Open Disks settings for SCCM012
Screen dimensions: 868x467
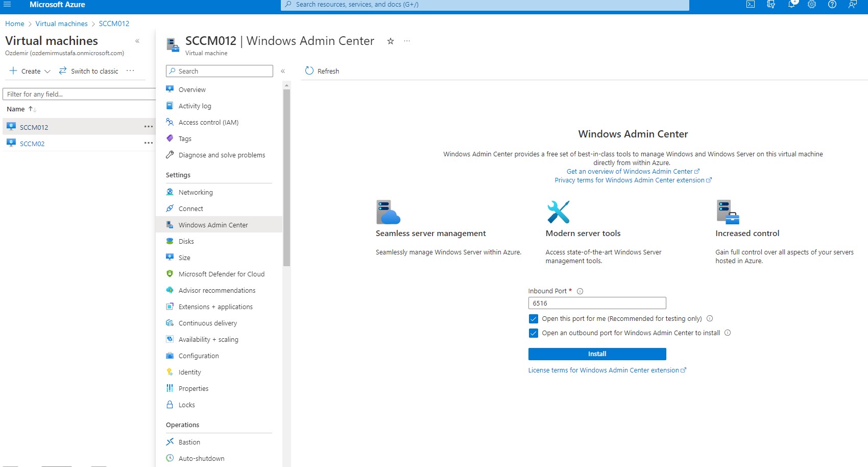(186, 241)
